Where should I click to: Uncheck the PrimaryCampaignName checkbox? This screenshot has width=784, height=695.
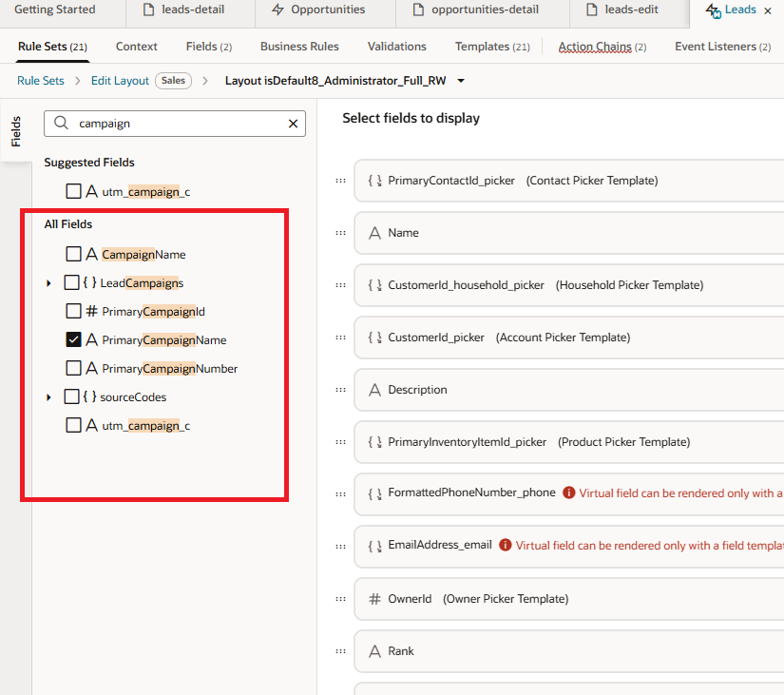(x=73, y=339)
